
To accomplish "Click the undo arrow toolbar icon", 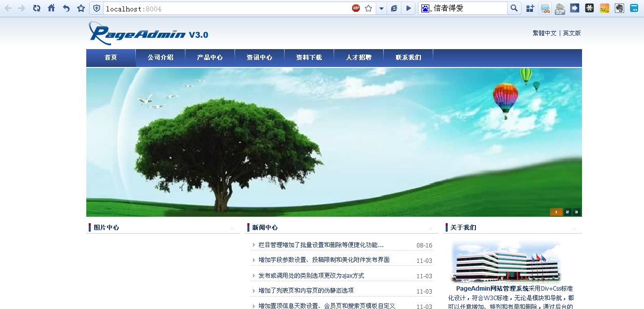I will click(66, 8).
